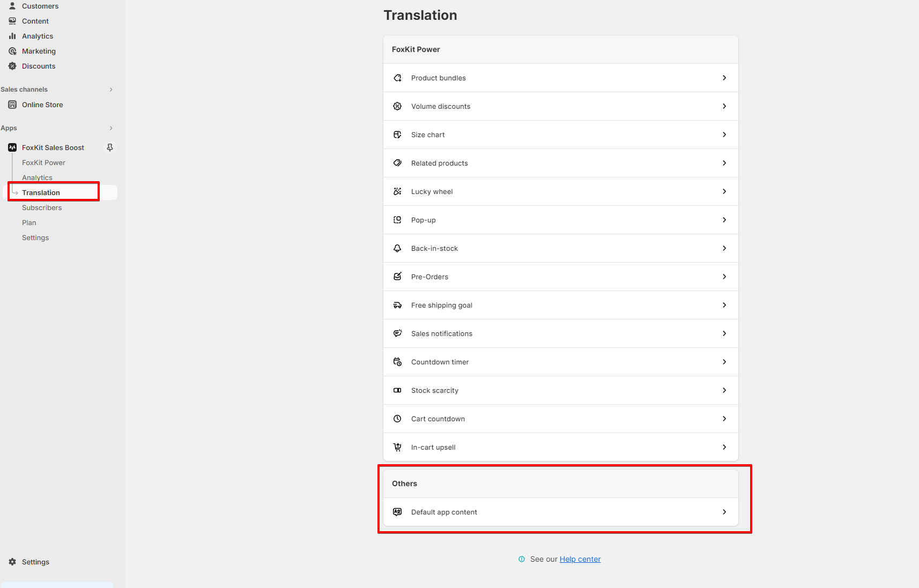Click the Free shipping goal label

pos(442,305)
